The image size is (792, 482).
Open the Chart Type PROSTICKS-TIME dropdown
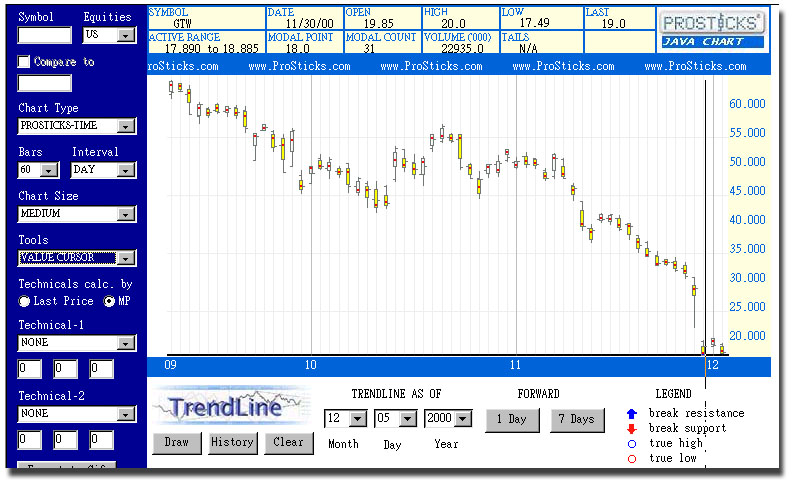pos(125,126)
